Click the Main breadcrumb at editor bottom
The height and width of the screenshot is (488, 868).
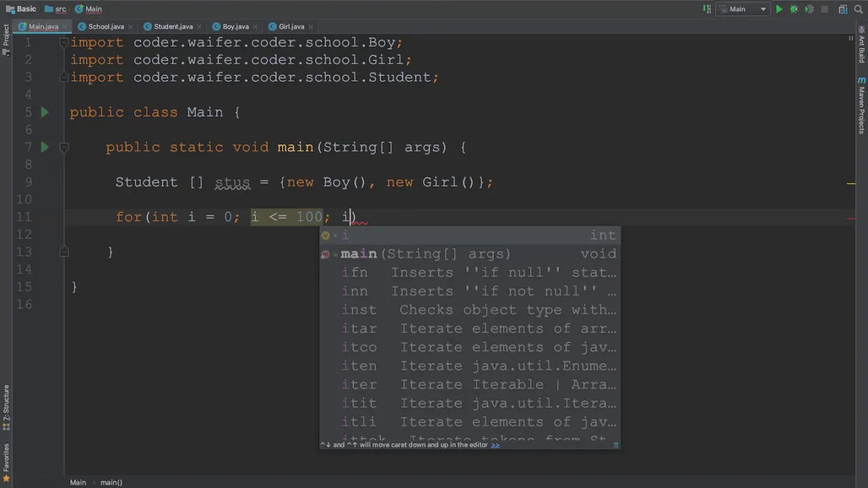(78, 483)
